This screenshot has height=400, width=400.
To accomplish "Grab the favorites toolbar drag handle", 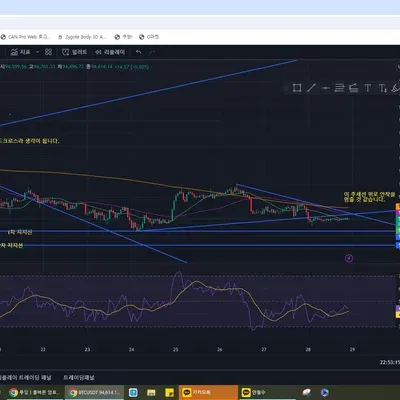I will [286, 88].
